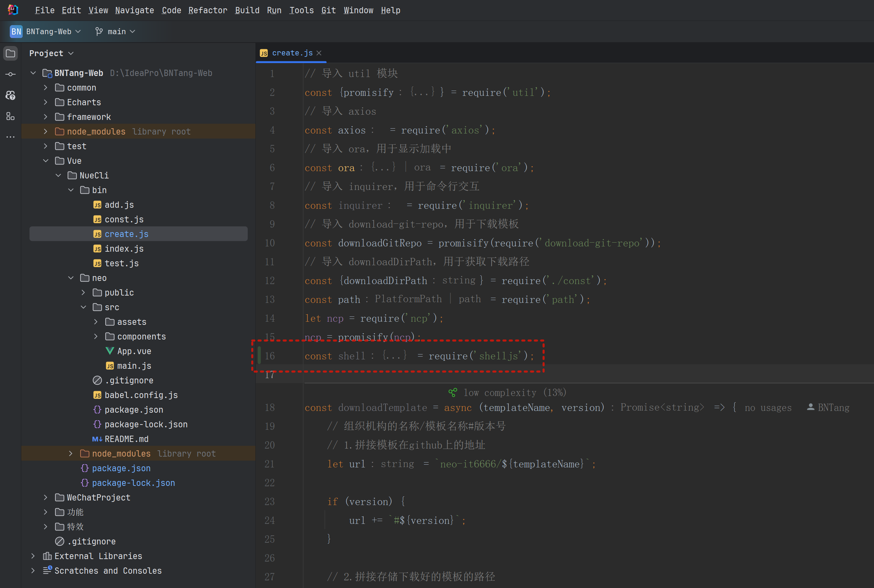Screen dimensions: 874x588
Task: Open index.js in the file tree
Action: coord(124,249)
